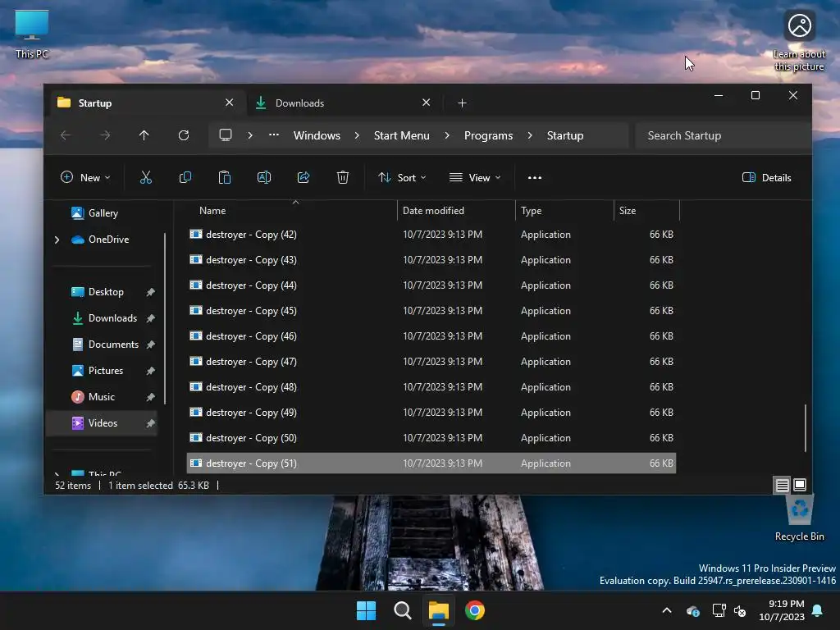Click the Programs breadcrumb
The height and width of the screenshot is (630, 840).
pyautogui.click(x=489, y=135)
